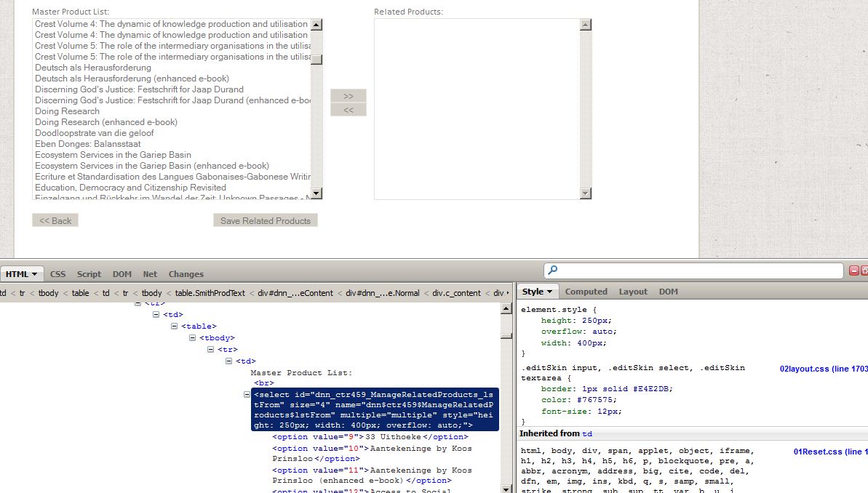Open 02layout.css source link
Image resolution: width=868 pixels, height=493 pixels.
point(823,369)
